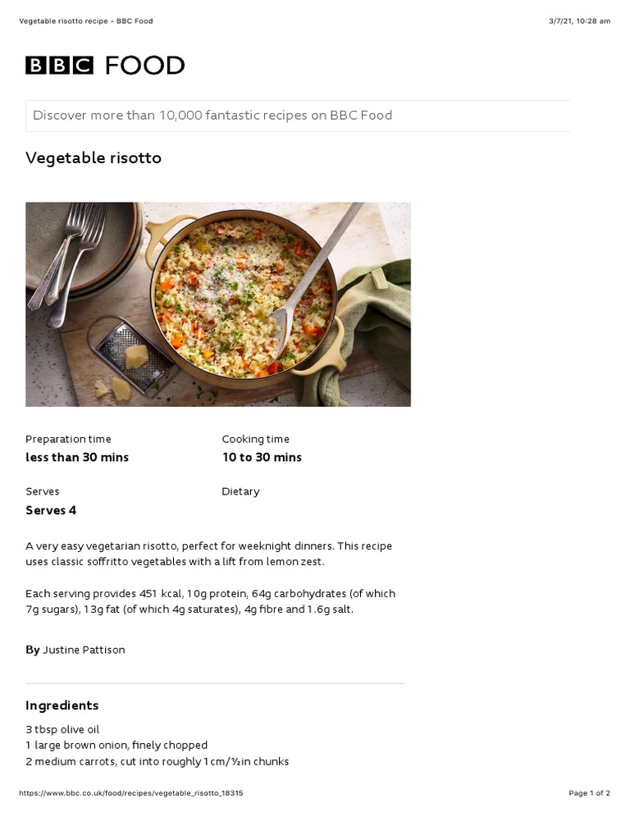Click the 'Discover more than 10,000 recipes' banner
This screenshot has width=630, height=840.
[212, 116]
